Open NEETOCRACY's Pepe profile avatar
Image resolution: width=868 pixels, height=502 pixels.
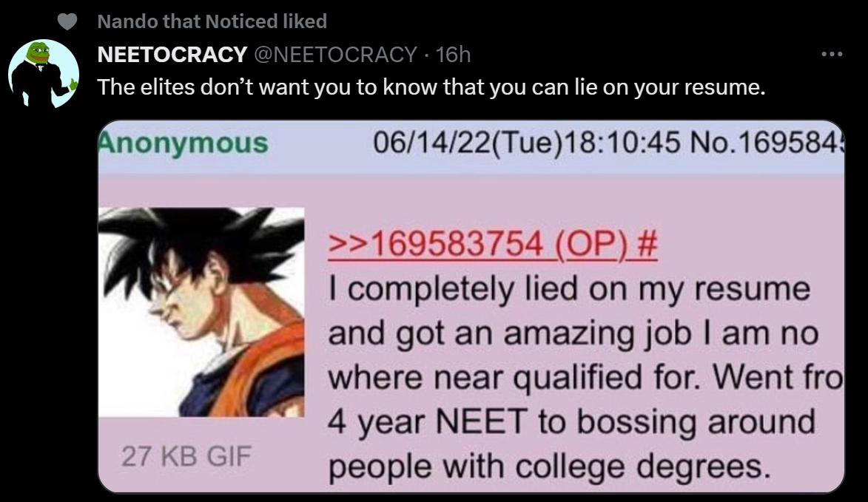click(44, 73)
